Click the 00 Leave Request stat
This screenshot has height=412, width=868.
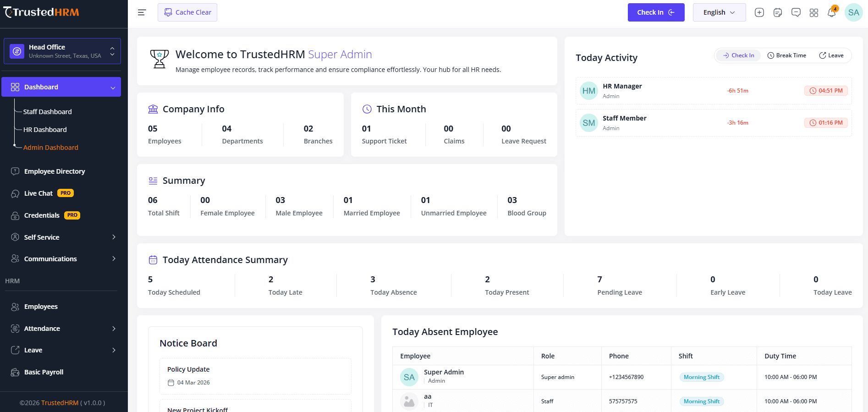tap(524, 135)
